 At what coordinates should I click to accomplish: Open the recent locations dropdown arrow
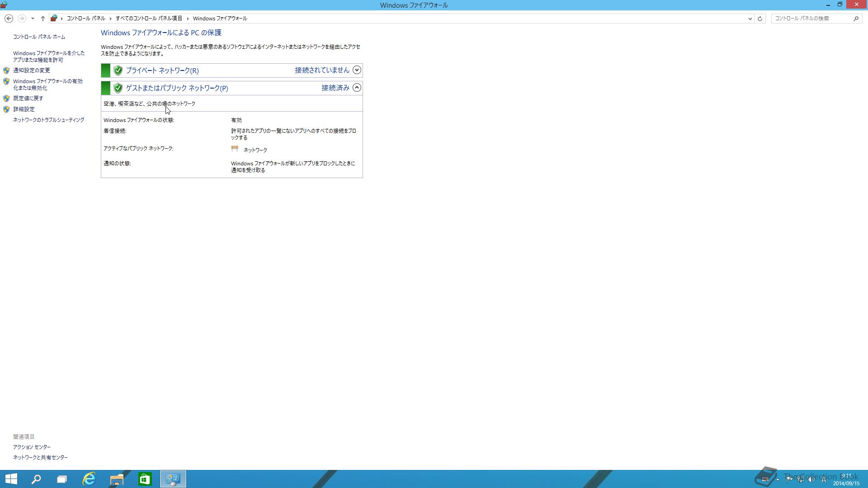click(33, 19)
